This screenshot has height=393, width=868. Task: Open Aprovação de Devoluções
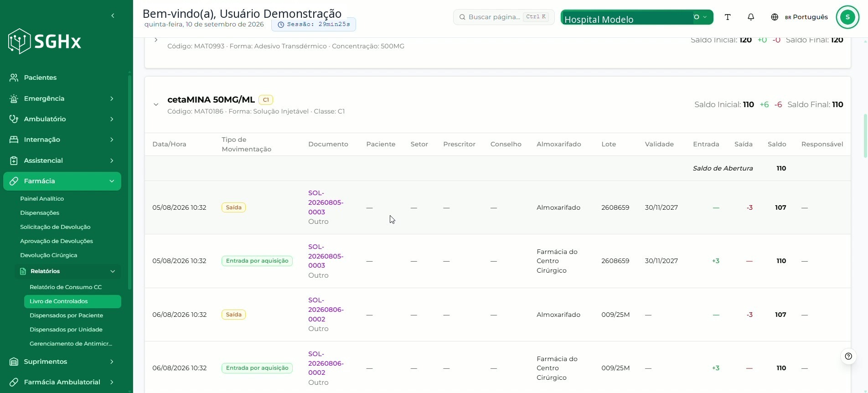point(57,241)
